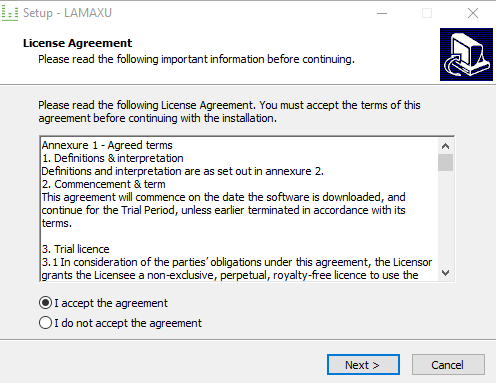
Task: Click the "2. Commencement & term" line
Action: (103, 184)
